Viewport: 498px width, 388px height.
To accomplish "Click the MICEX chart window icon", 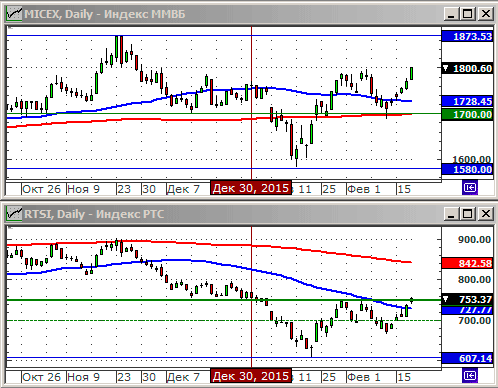I will coord(14,14).
